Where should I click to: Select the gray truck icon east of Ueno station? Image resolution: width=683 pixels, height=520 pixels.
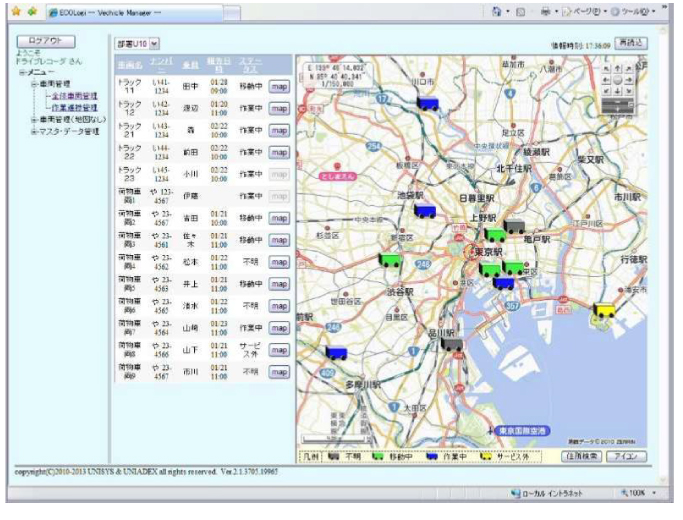[x=514, y=226]
